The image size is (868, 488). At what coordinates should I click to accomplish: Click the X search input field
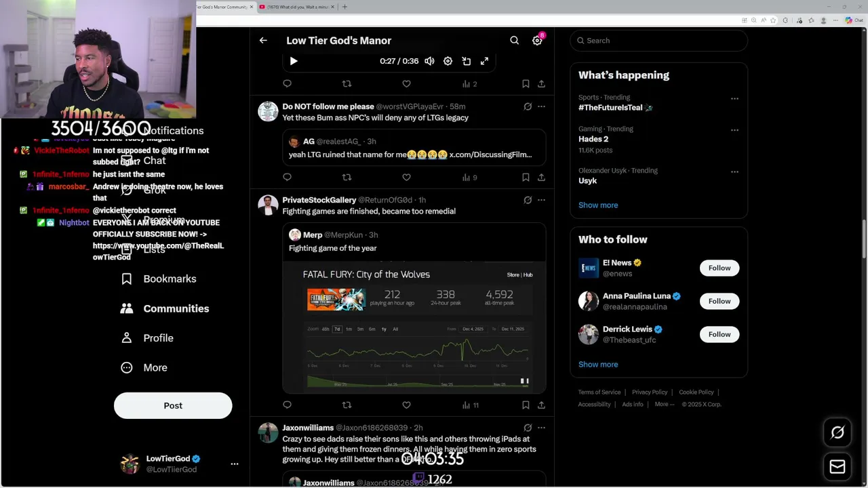(x=658, y=41)
